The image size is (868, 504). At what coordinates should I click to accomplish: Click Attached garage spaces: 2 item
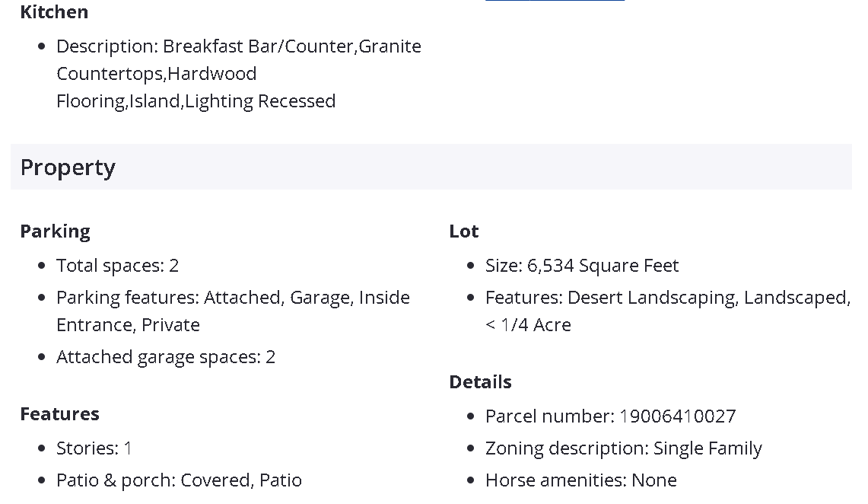pyautogui.click(x=165, y=357)
